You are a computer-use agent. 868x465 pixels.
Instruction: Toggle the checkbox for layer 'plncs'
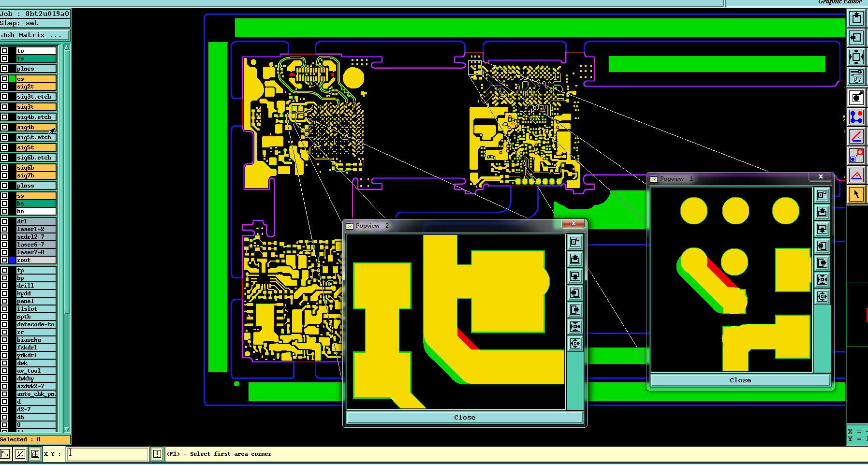click(4, 69)
